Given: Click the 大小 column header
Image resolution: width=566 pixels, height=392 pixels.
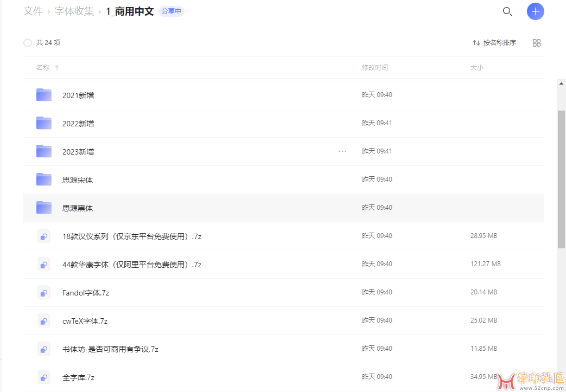Looking at the screenshot, I should pos(476,68).
